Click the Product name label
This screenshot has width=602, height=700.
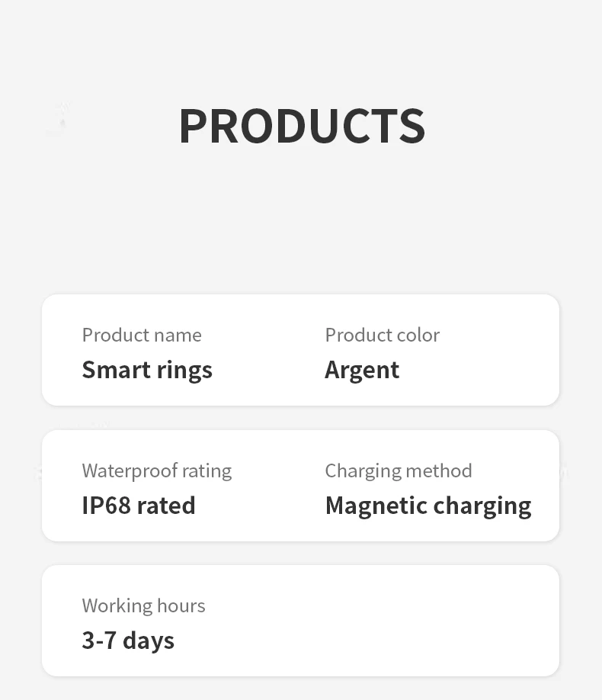click(142, 336)
